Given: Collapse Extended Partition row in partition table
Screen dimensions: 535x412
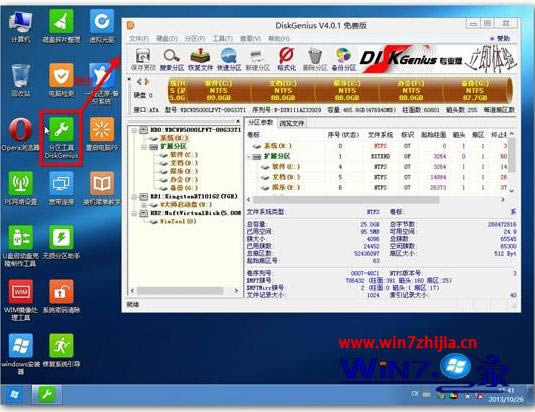Looking at the screenshot, I should click(x=249, y=157).
